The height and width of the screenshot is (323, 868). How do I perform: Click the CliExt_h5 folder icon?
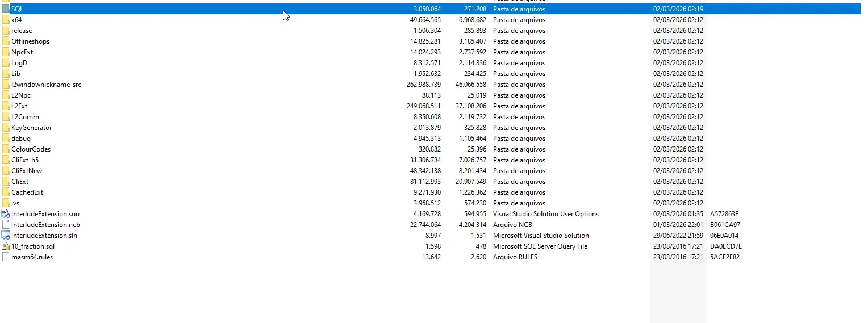(6, 160)
